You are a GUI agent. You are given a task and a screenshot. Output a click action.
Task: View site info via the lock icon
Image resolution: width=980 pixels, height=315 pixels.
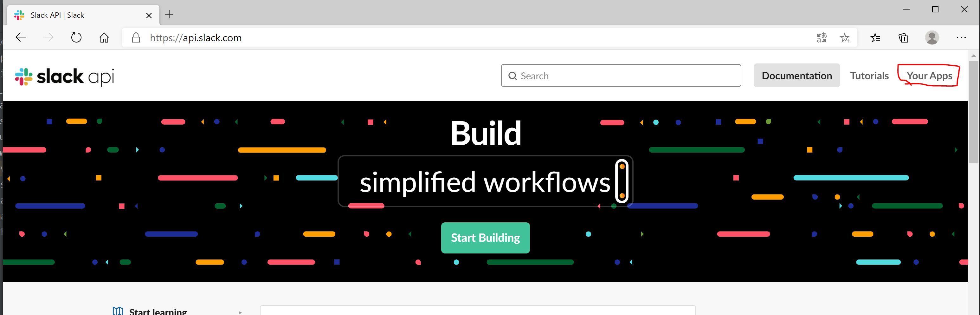[x=136, y=37]
